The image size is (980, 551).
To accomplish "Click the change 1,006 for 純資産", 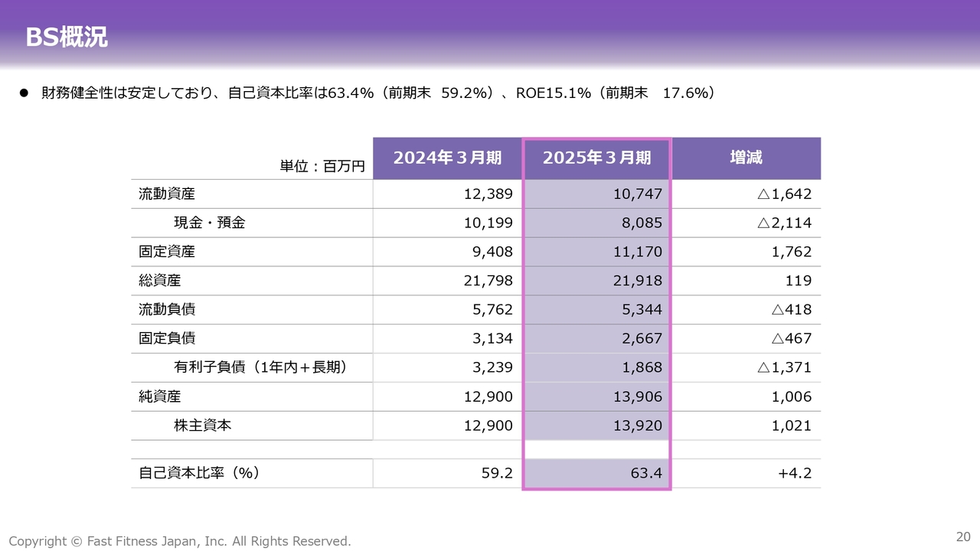I will point(792,396).
